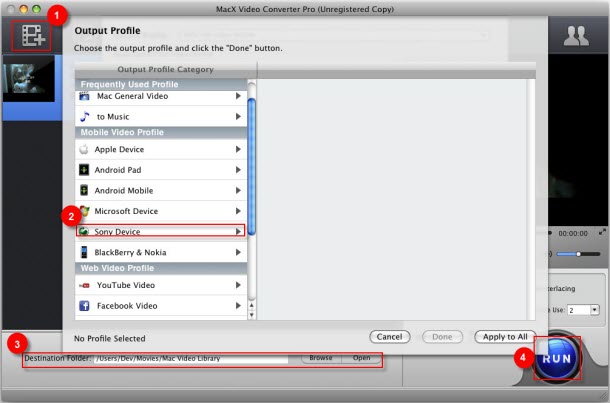
Task: Select the Mac General Video icon
Action: 84,96
